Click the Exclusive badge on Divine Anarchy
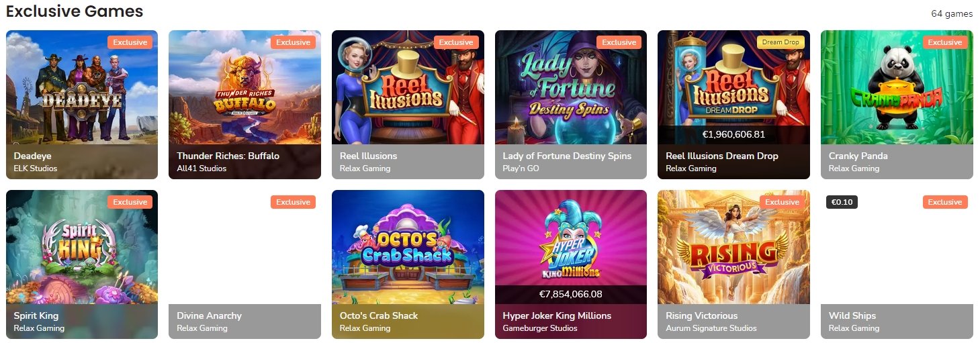The image size is (980, 343). tap(293, 202)
